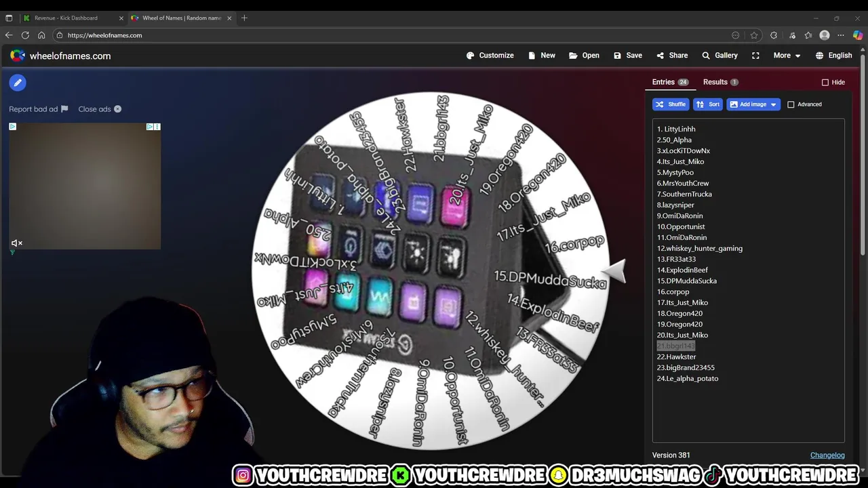Save the current wheel
This screenshot has height=488, width=868.
[627, 56]
